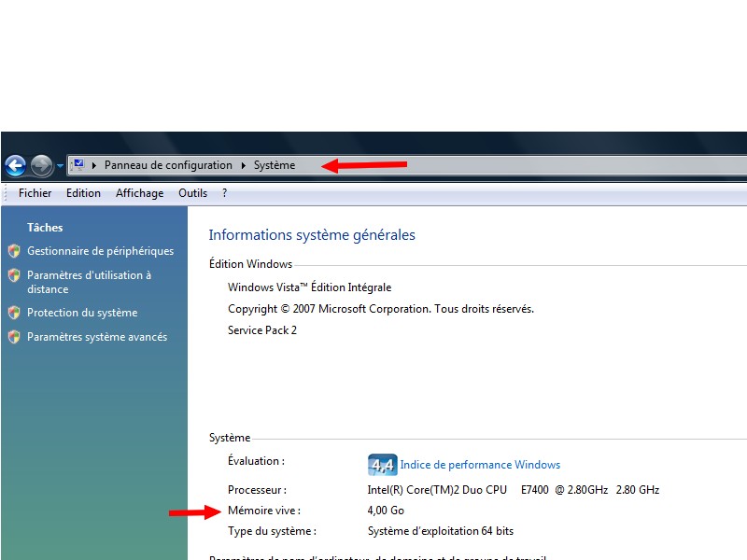Click shield icon beside Paramètres système avancés
747x560 pixels.
tap(14, 337)
